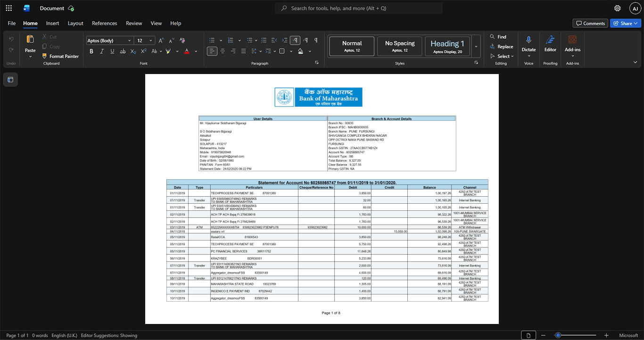Clear all formatting icon
This screenshot has height=340, width=644.
(182, 41)
